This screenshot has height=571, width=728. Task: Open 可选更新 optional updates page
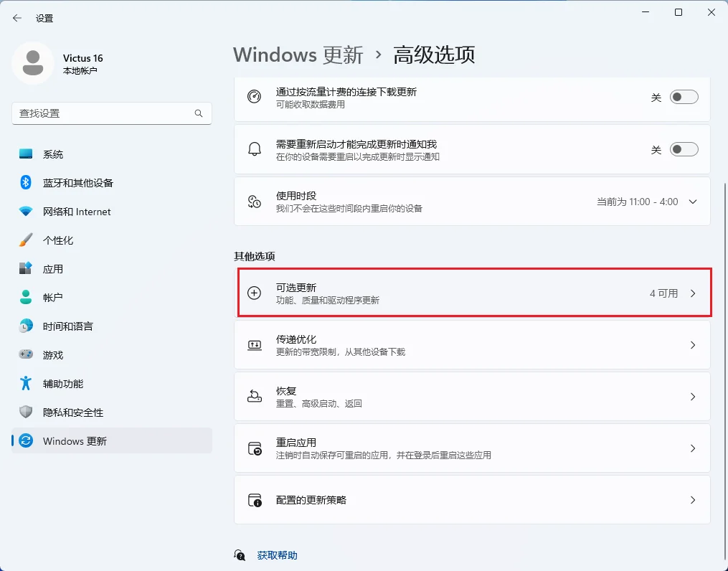click(x=473, y=292)
